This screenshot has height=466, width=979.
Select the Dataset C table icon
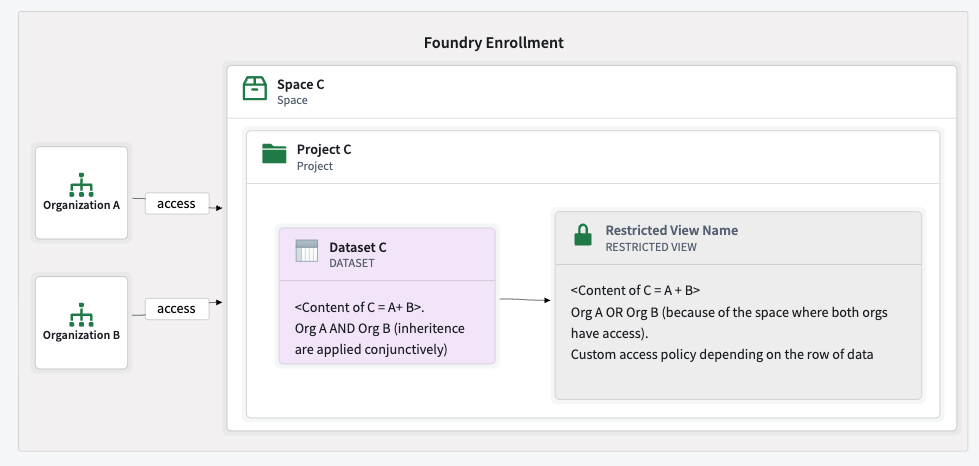pos(307,251)
